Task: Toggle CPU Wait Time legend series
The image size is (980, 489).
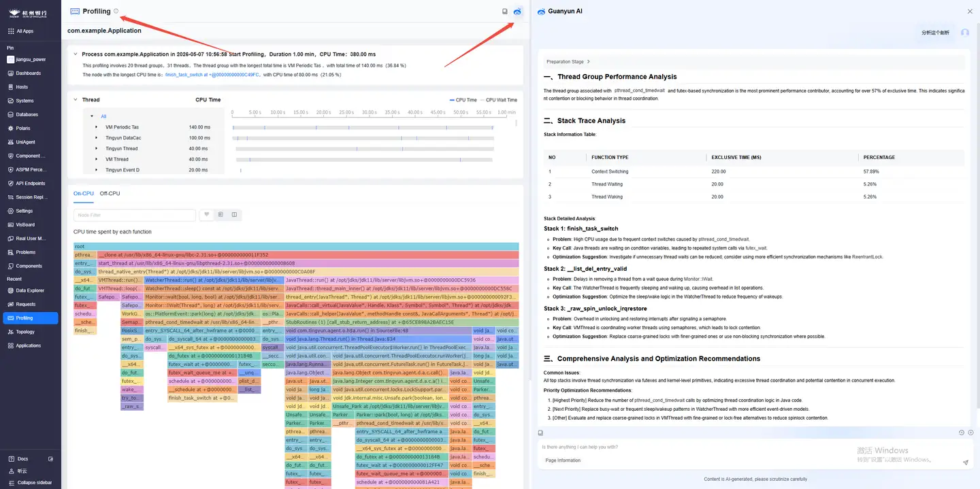Action: pos(498,100)
